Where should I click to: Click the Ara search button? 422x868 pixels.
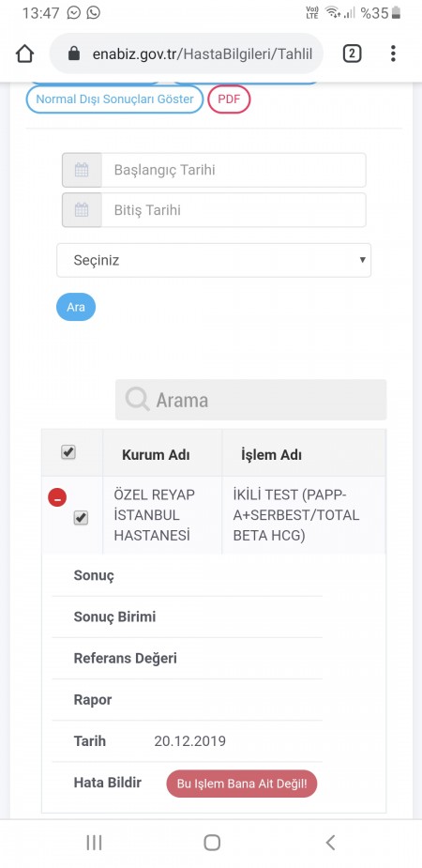[76, 307]
